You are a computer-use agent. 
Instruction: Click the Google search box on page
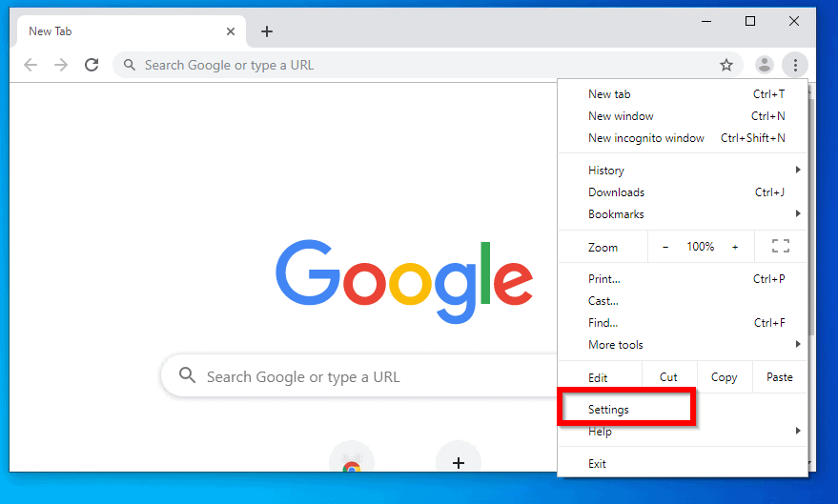362,376
